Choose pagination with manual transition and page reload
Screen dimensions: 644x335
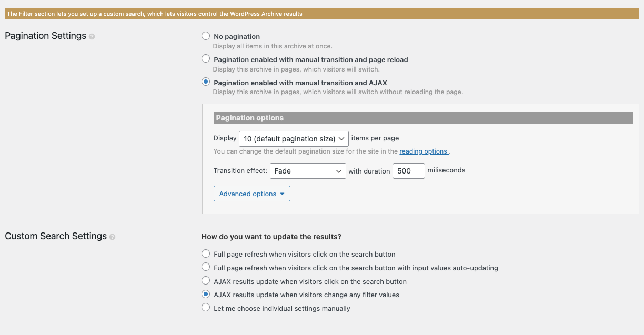[206, 59]
